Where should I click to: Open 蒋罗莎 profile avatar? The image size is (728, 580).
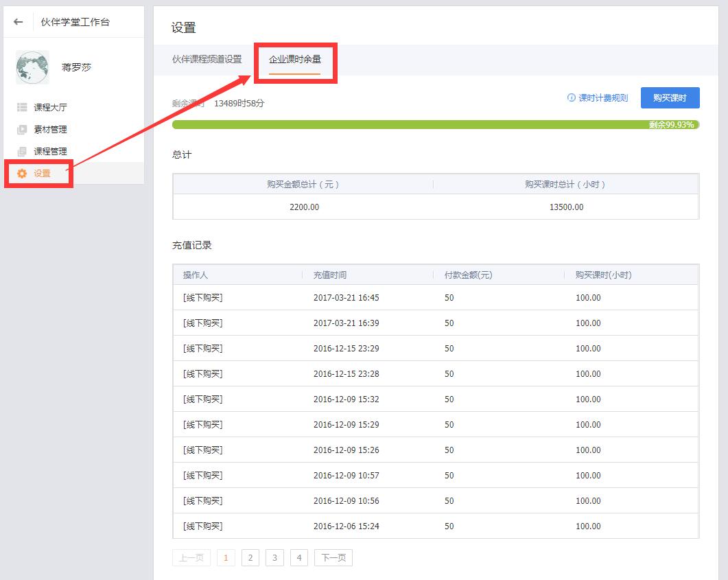pyautogui.click(x=32, y=67)
